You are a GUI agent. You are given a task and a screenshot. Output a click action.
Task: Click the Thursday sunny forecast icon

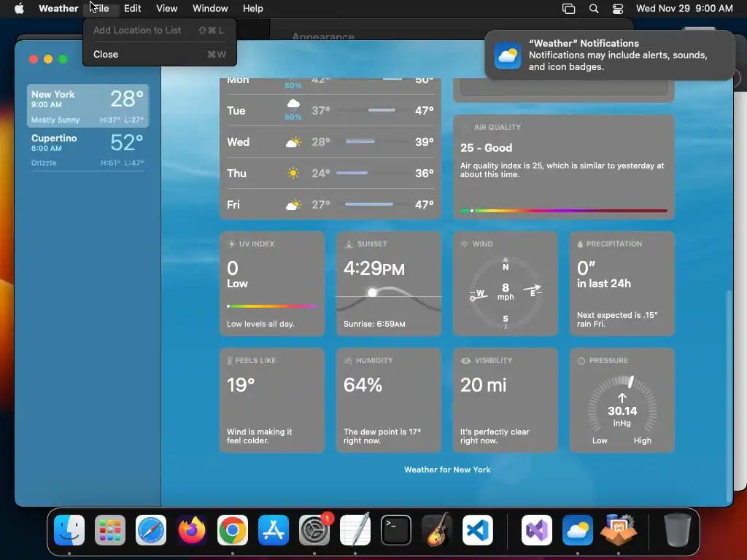(x=293, y=173)
